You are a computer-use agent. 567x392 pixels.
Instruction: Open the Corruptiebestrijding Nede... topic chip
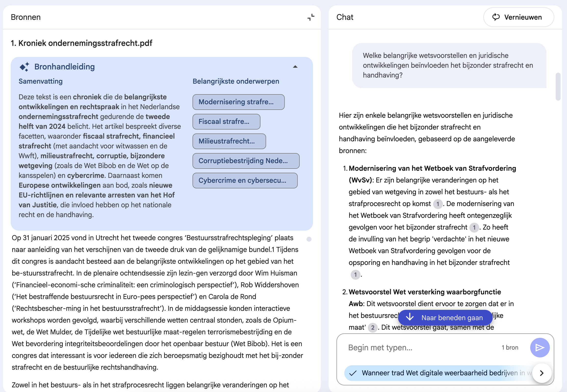(246, 161)
